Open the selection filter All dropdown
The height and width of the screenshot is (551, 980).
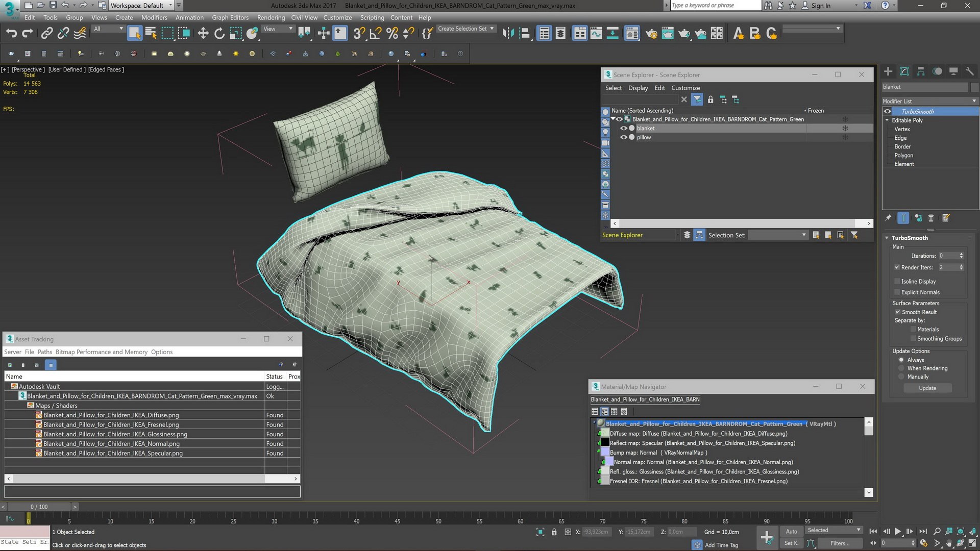point(108,29)
